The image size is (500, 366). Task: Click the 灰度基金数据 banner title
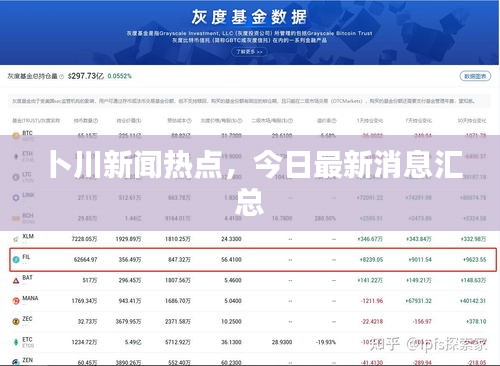point(249,17)
